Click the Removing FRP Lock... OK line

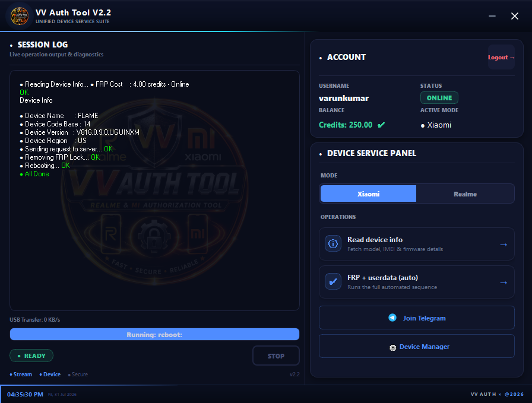pos(60,157)
